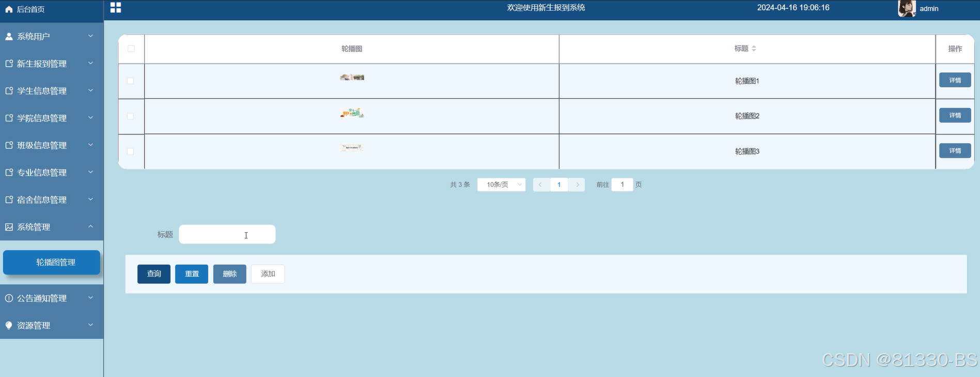980x377 pixels.
Task: Click the 重置 reset button
Action: 192,274
